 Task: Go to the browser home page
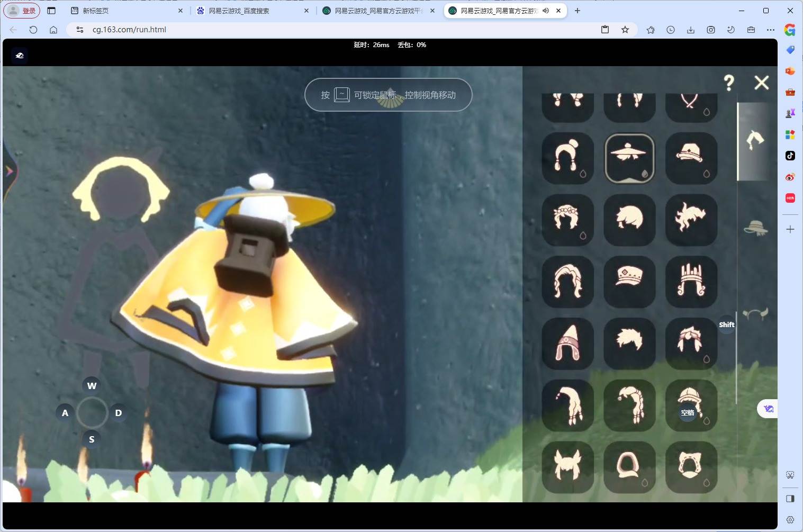(x=53, y=30)
